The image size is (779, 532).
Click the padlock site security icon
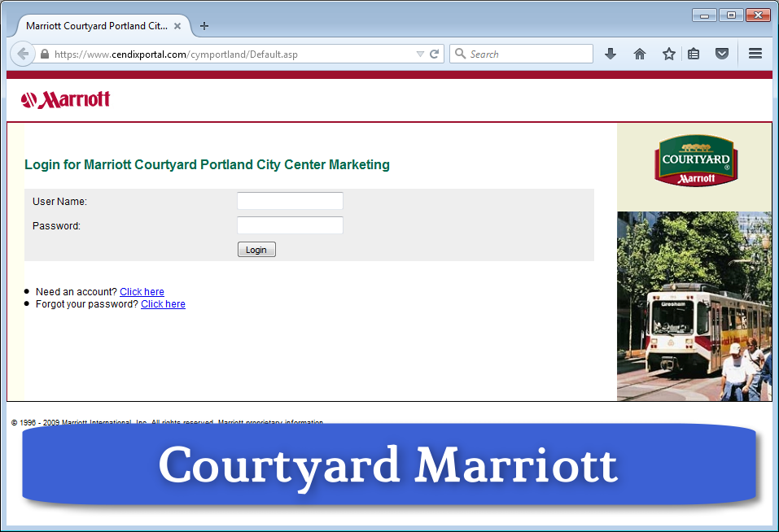tap(45, 54)
